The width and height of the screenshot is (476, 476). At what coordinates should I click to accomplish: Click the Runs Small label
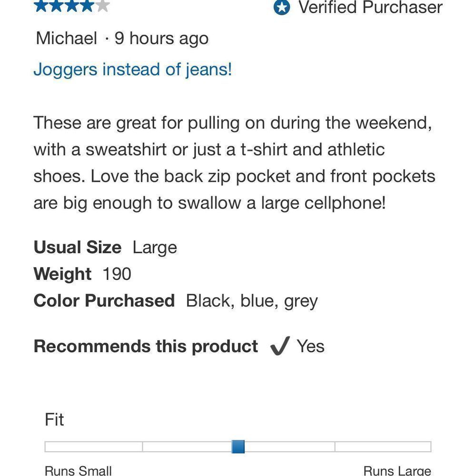point(78,470)
